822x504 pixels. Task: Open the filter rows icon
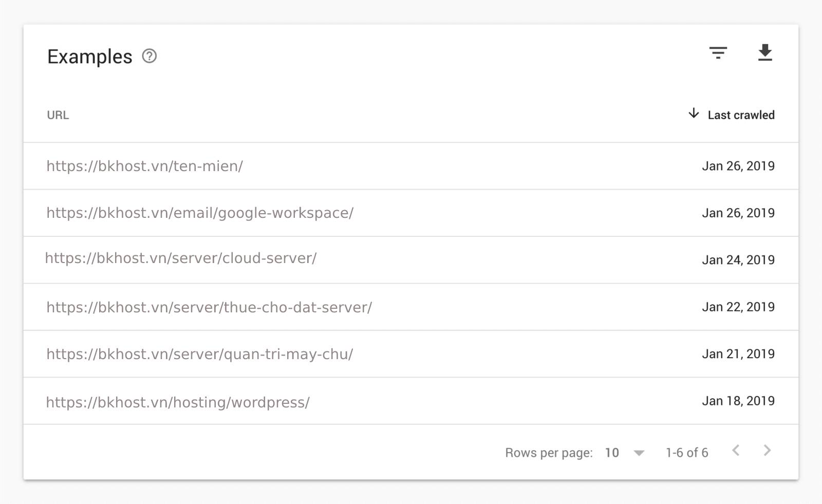click(x=718, y=52)
